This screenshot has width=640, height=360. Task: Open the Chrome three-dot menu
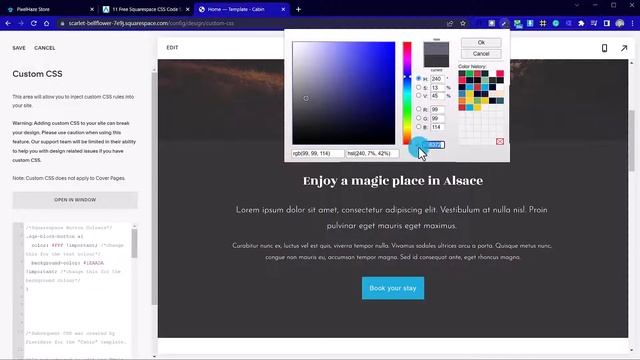click(x=633, y=23)
